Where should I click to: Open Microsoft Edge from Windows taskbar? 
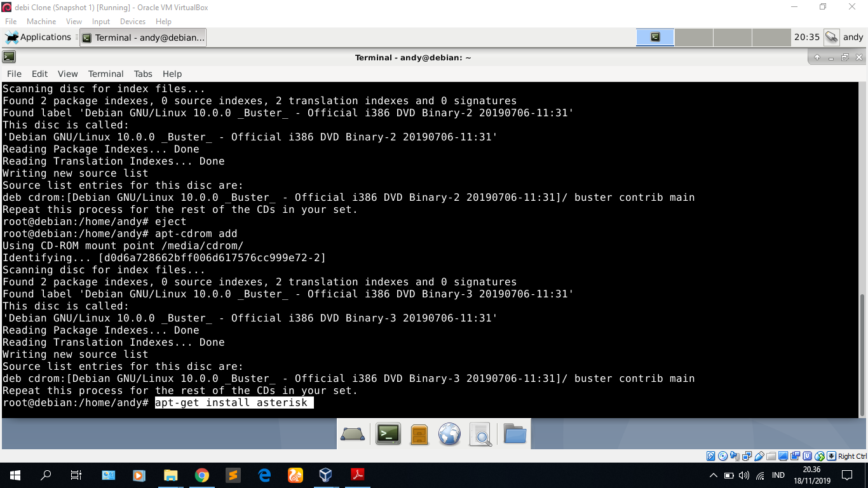point(264,475)
